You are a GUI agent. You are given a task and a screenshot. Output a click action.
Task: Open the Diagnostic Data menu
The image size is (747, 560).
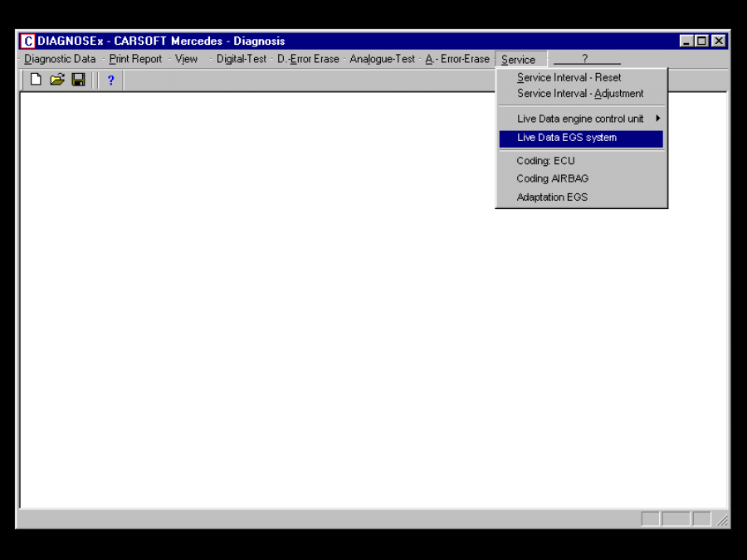[x=60, y=59]
